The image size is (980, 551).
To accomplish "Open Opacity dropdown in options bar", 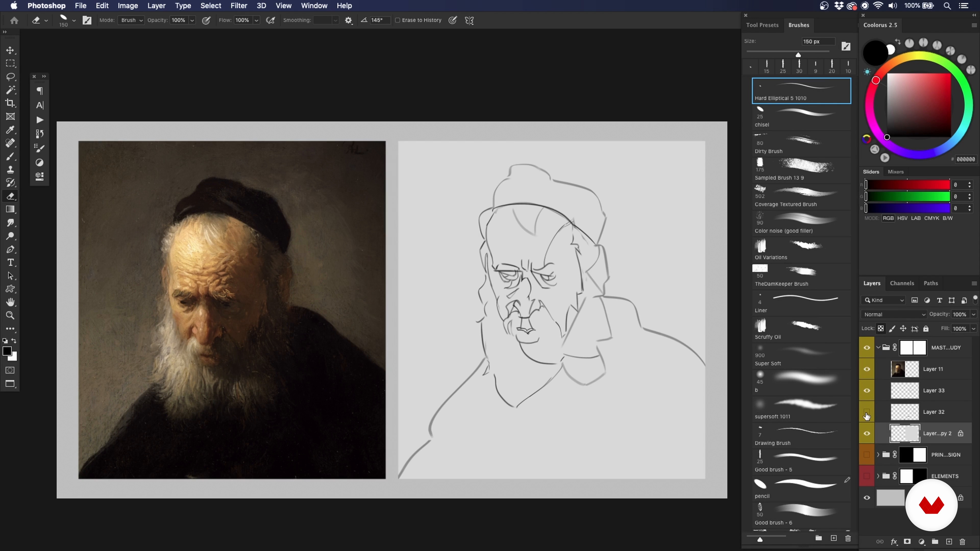I will click(x=192, y=20).
